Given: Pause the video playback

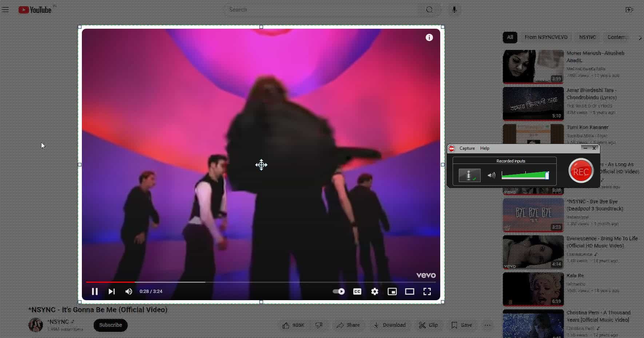Looking at the screenshot, I should coord(95,291).
